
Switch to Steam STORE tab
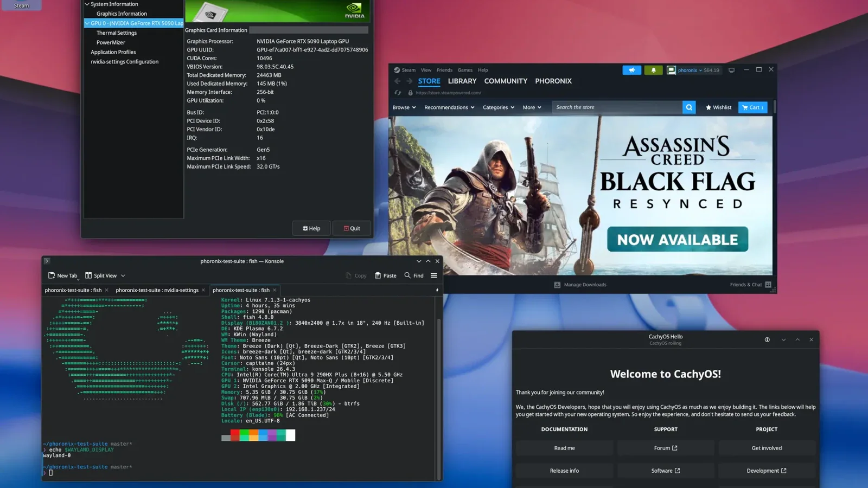coord(429,81)
